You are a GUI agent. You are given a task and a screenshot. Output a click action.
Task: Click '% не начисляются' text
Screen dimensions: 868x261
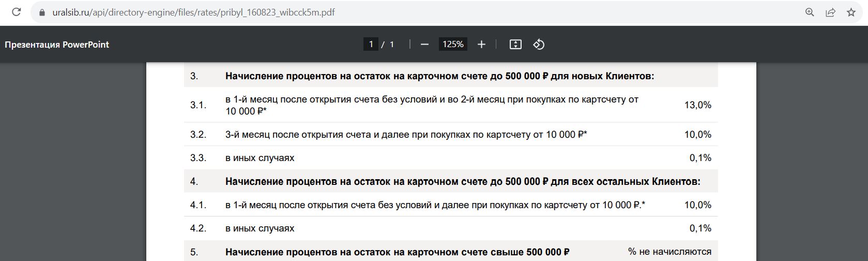click(669, 252)
